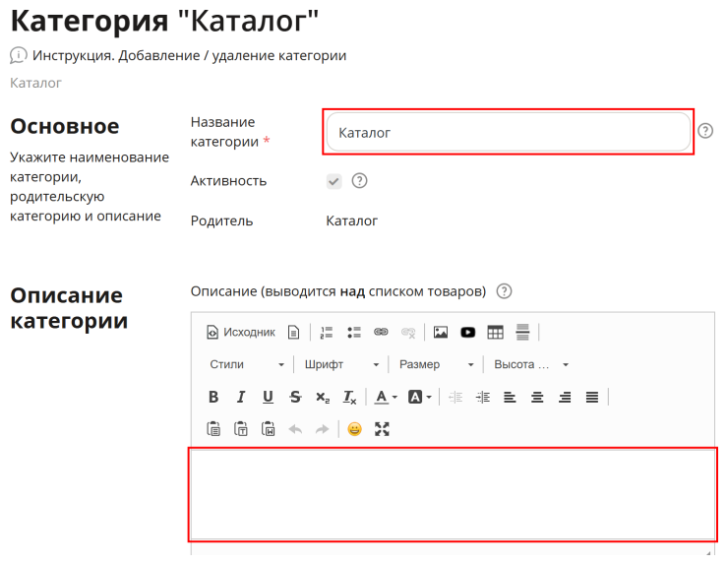
Task: Redo the last action
Action: 323,429
